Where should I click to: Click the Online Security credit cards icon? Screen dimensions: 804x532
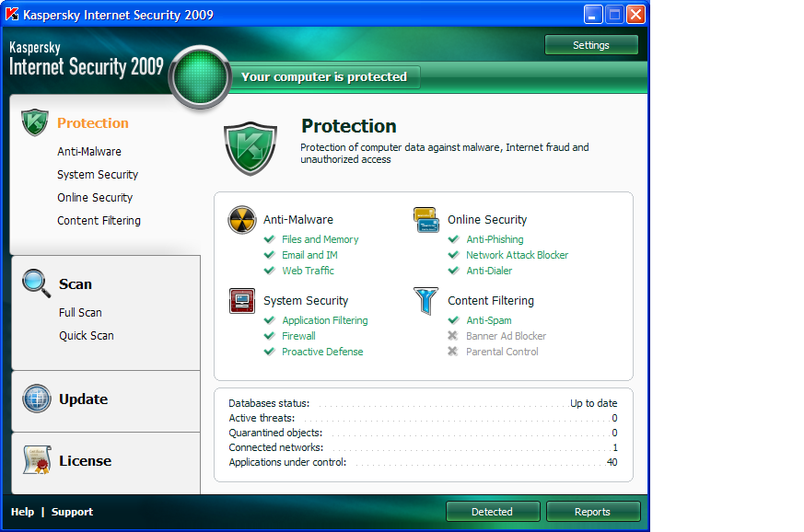click(x=426, y=219)
